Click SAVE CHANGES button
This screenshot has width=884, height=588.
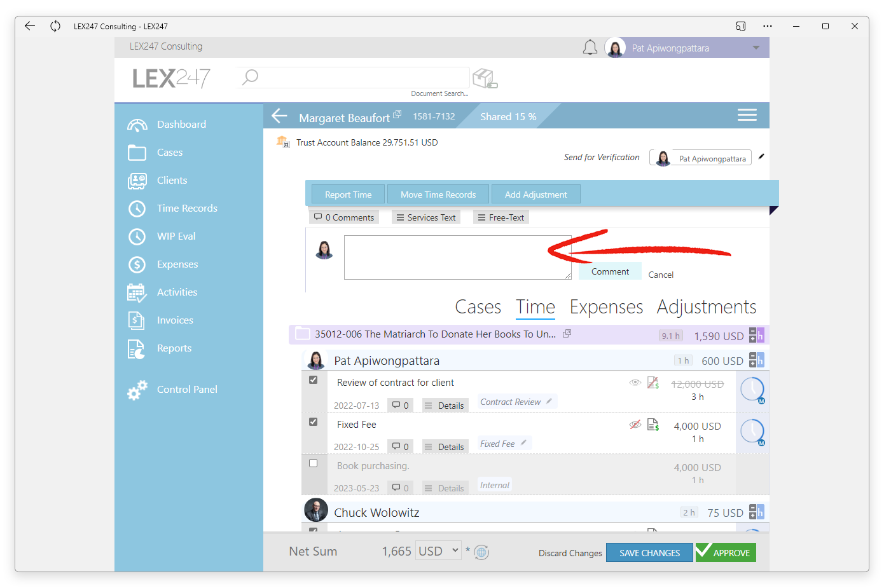(649, 552)
